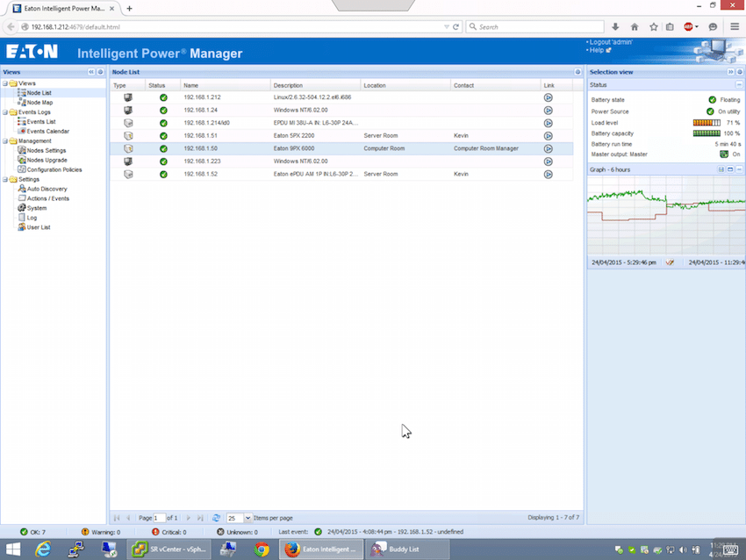Click the Battery capacity 100 % bar
The height and width of the screenshot is (560, 746).
pyautogui.click(x=707, y=133)
